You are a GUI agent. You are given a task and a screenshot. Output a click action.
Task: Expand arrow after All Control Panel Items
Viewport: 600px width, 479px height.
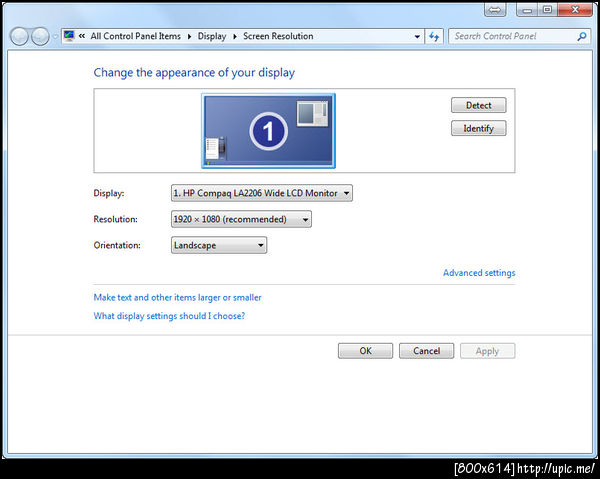[189, 36]
